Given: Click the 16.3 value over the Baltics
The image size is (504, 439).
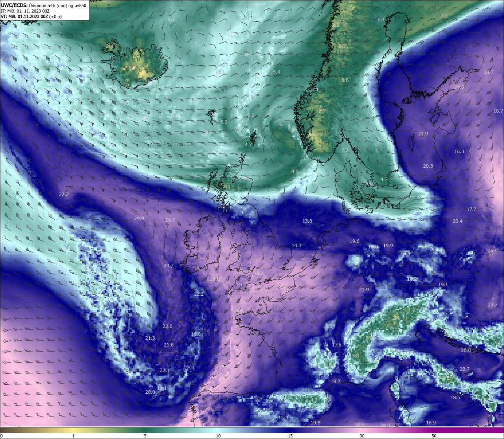Looking at the screenshot, I should [459, 152].
